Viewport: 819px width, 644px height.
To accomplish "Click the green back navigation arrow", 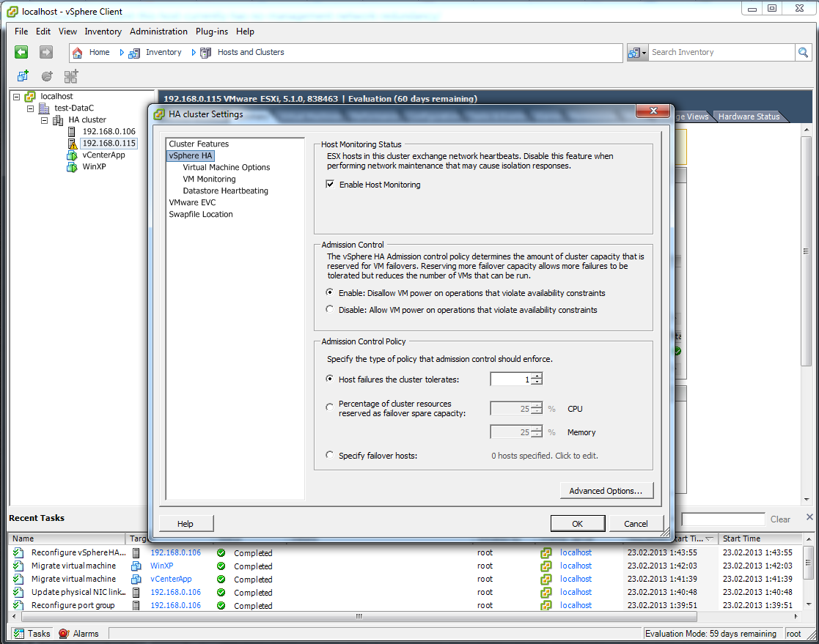I will [x=21, y=52].
